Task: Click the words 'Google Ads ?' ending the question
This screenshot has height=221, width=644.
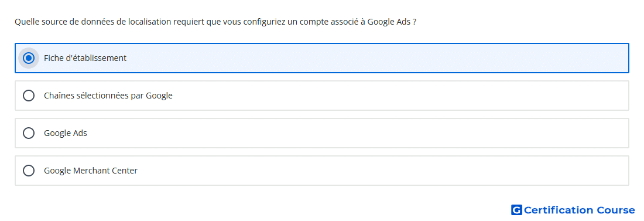Action: click(392, 22)
